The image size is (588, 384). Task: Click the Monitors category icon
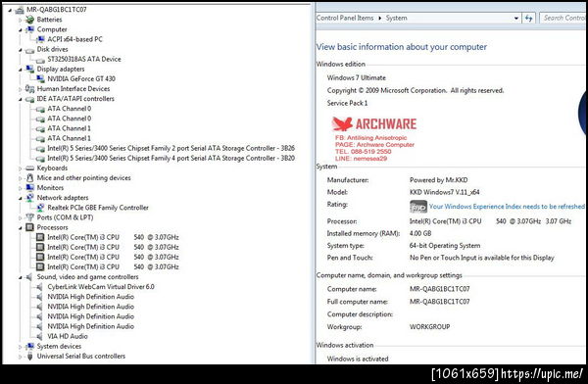point(30,187)
